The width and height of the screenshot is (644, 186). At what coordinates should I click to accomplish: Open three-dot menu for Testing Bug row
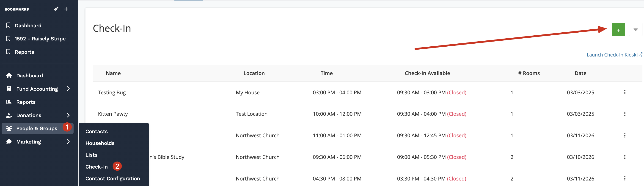[625, 92]
